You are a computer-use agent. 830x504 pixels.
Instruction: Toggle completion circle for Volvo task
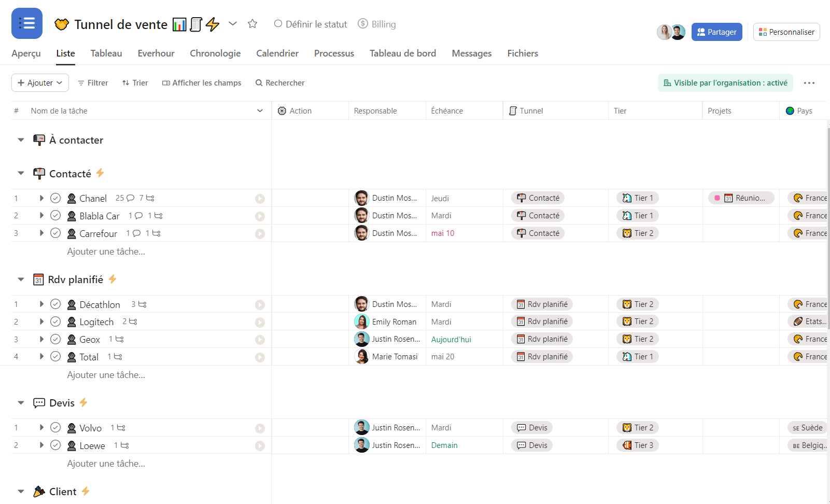tap(55, 428)
